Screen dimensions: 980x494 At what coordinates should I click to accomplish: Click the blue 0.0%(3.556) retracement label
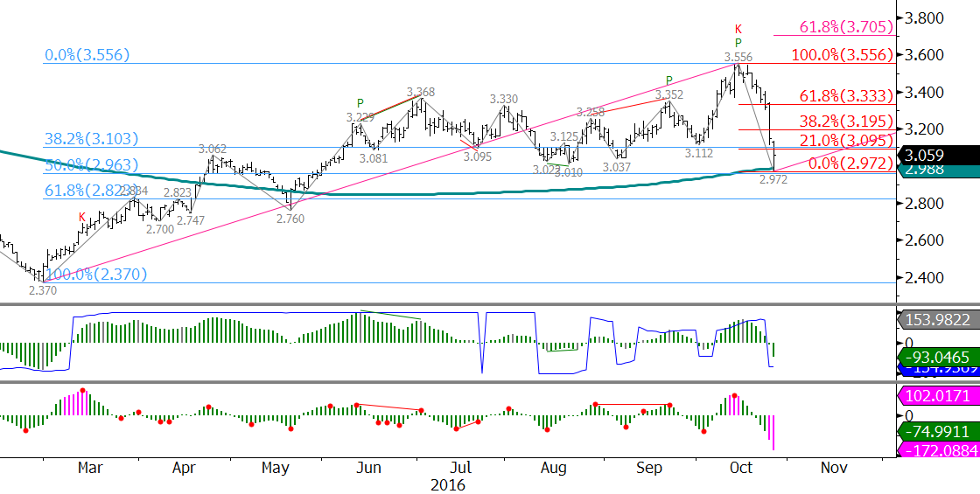[x=87, y=55]
